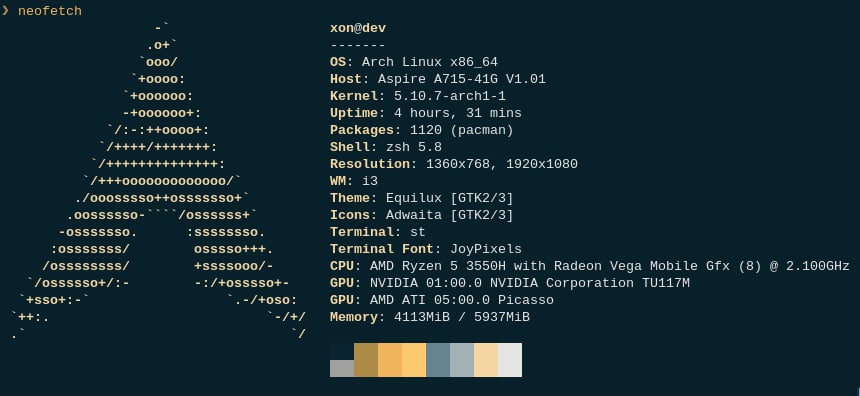Pick the pale peach color block
This screenshot has height=396, width=860.
point(486,360)
